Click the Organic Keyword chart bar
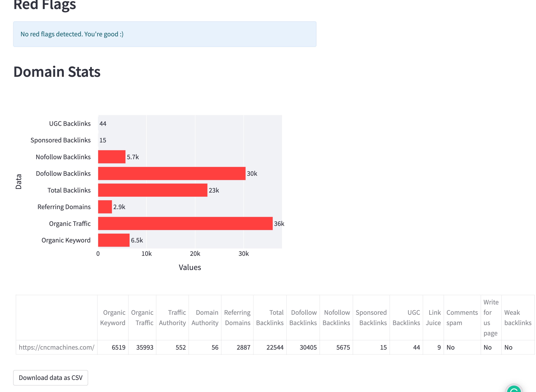This screenshot has height=392, width=536. tap(114, 240)
